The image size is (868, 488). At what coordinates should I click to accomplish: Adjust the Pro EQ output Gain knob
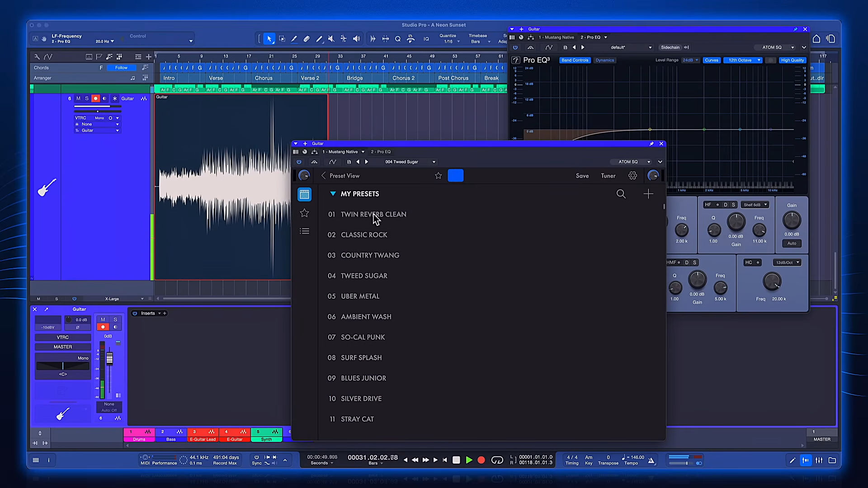[792, 221]
